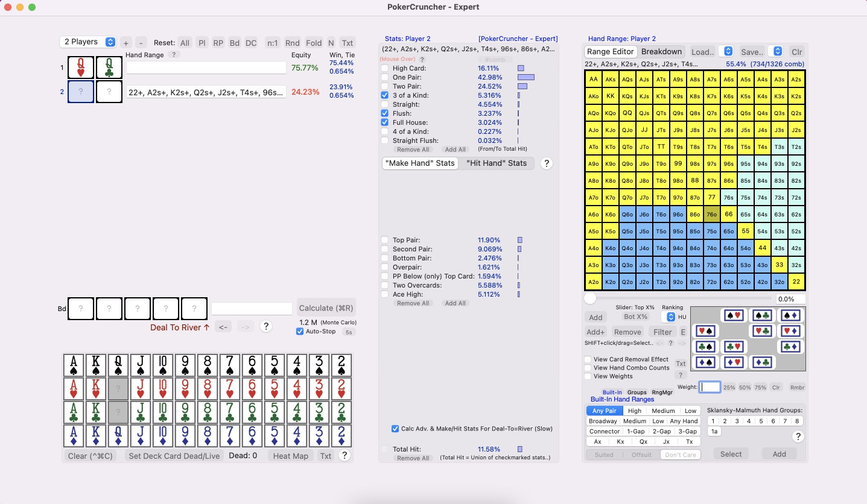Uncheck the Flush stat checkbox

(385, 113)
